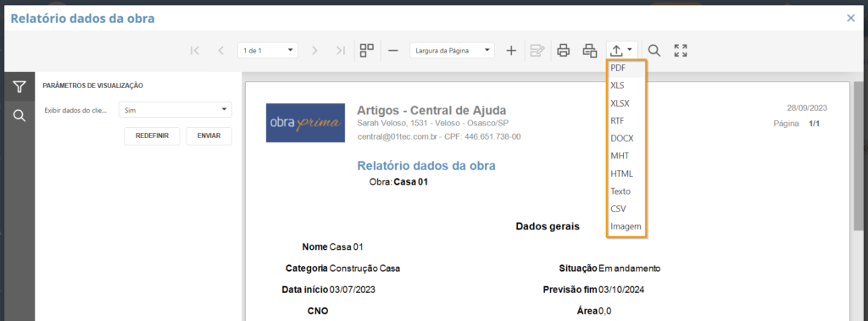Click the print page icon
This screenshot has width=868, height=321.
click(590, 50)
